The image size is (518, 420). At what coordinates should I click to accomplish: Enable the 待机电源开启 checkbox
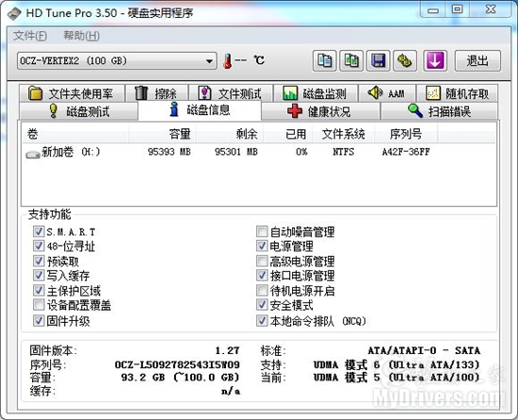262,291
